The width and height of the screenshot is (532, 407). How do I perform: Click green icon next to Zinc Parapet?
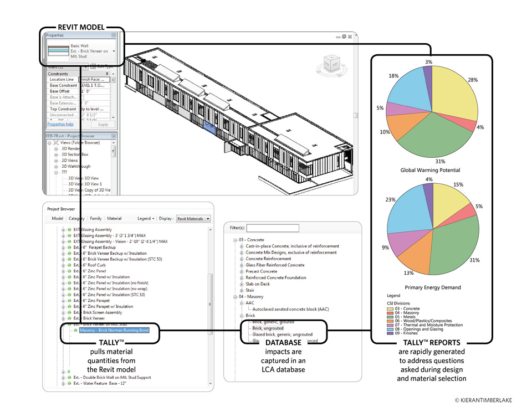[70, 301]
